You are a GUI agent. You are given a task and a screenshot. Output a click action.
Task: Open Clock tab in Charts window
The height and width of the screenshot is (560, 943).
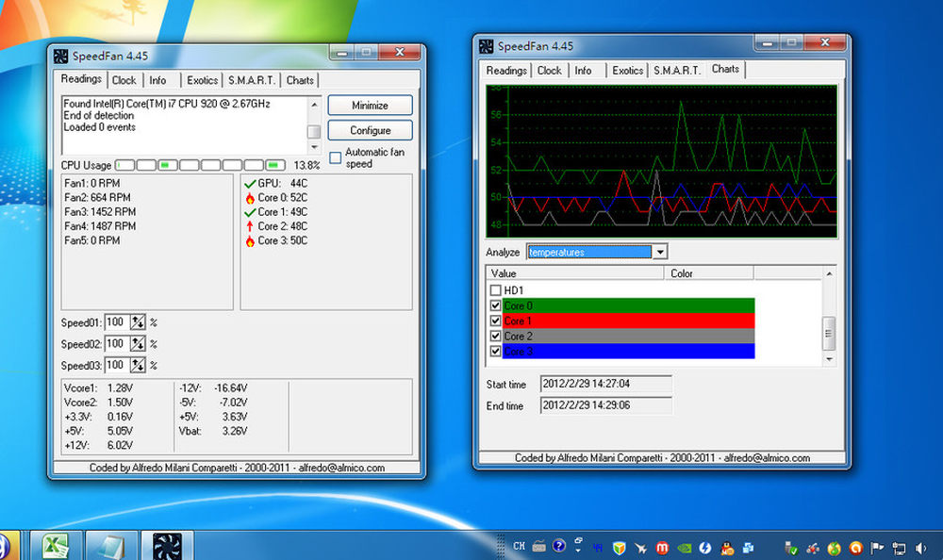[x=549, y=71]
